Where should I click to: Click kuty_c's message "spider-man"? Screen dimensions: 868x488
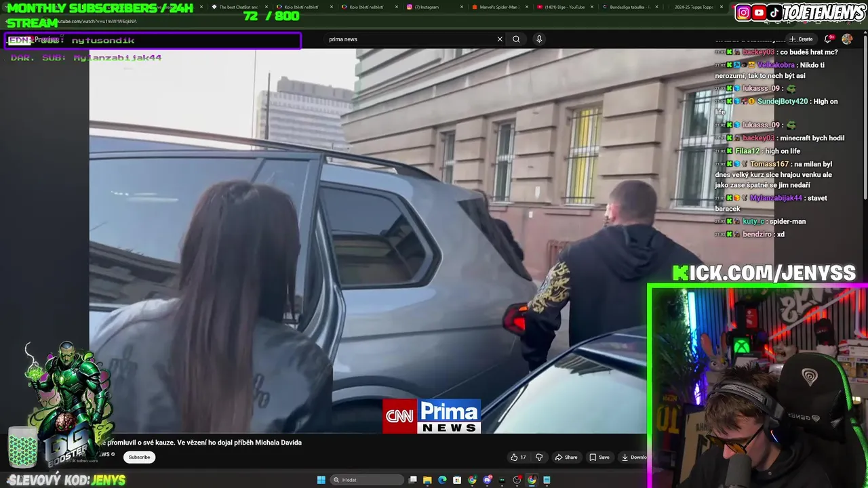(x=788, y=221)
